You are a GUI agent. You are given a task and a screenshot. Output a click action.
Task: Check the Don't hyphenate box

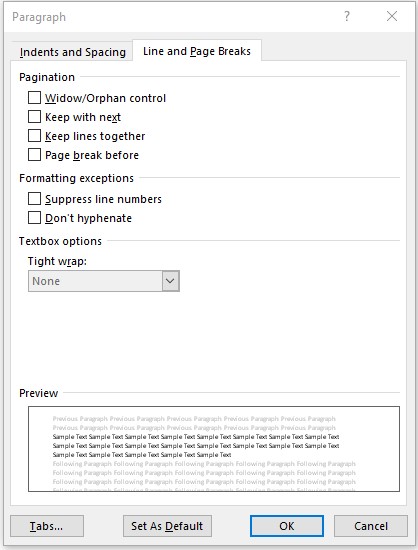click(x=34, y=218)
